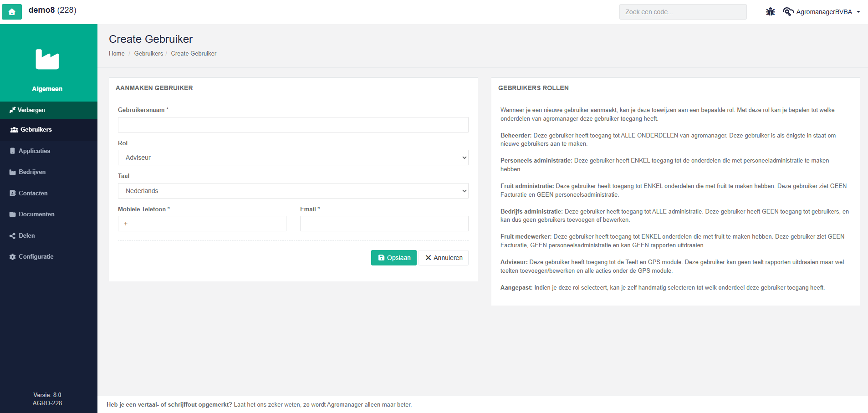Open Delen in the sidebar menu

[x=49, y=236]
